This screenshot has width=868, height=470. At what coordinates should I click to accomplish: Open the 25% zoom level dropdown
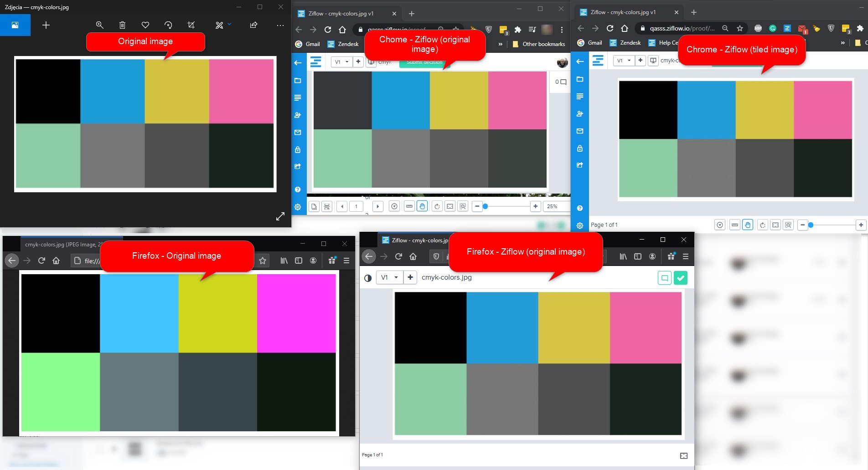(553, 206)
